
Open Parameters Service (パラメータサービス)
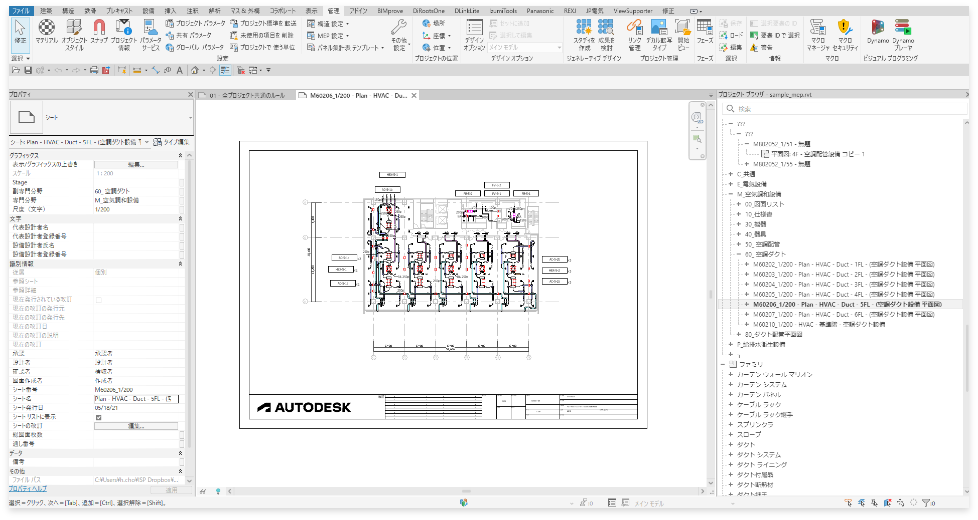(x=150, y=34)
